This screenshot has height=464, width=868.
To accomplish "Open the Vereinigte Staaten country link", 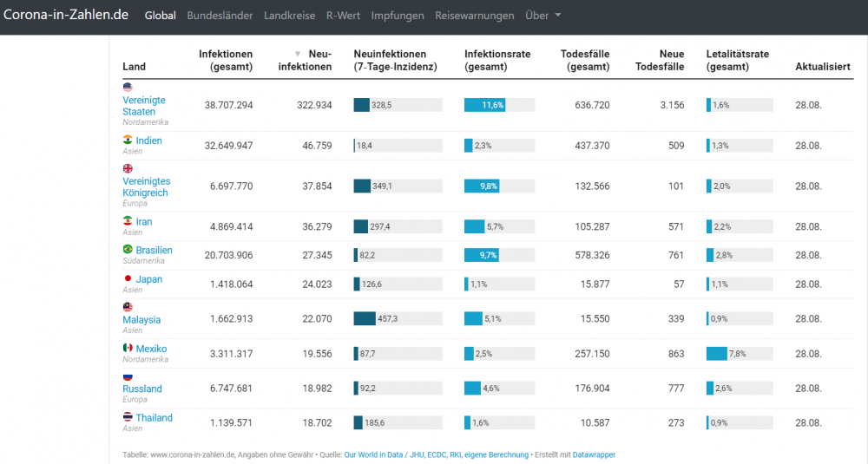I will [143, 106].
